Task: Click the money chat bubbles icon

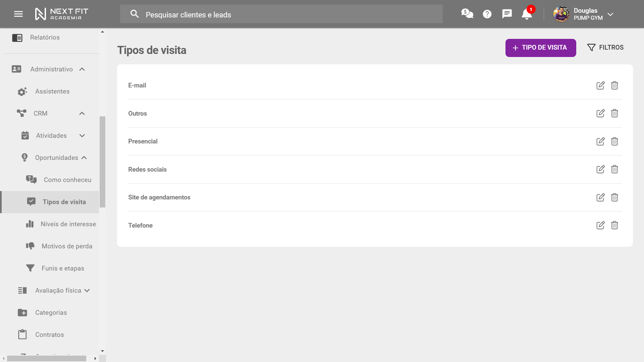Action: point(467,14)
